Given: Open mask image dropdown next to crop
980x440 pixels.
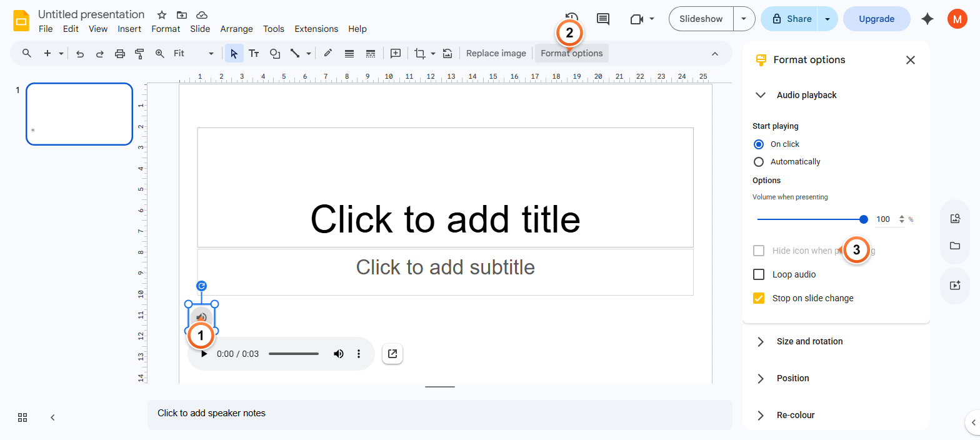Looking at the screenshot, I should (433, 54).
